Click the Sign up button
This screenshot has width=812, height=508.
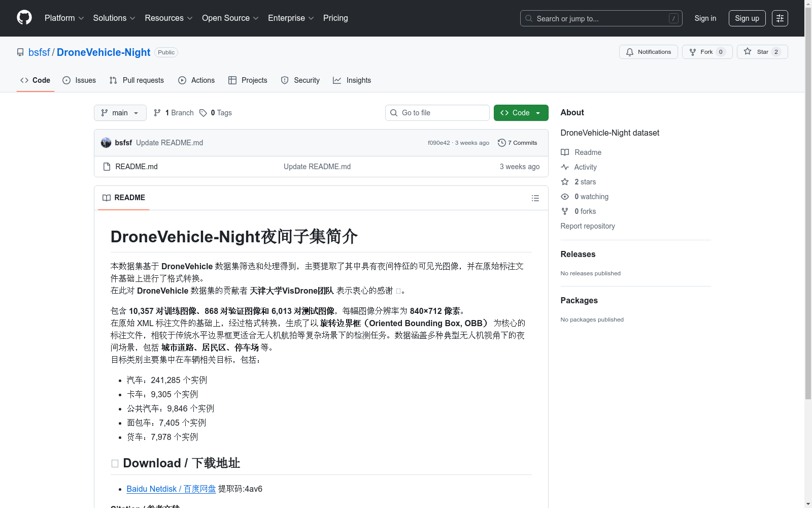click(747, 18)
